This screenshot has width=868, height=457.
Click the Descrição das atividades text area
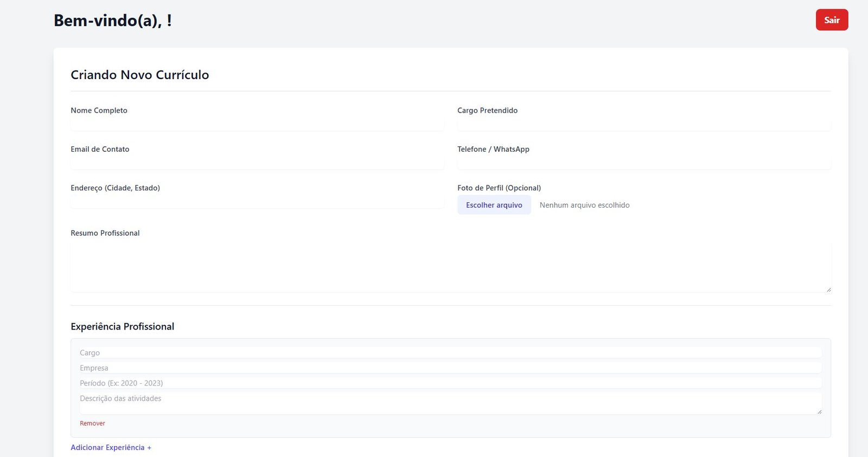click(x=450, y=403)
